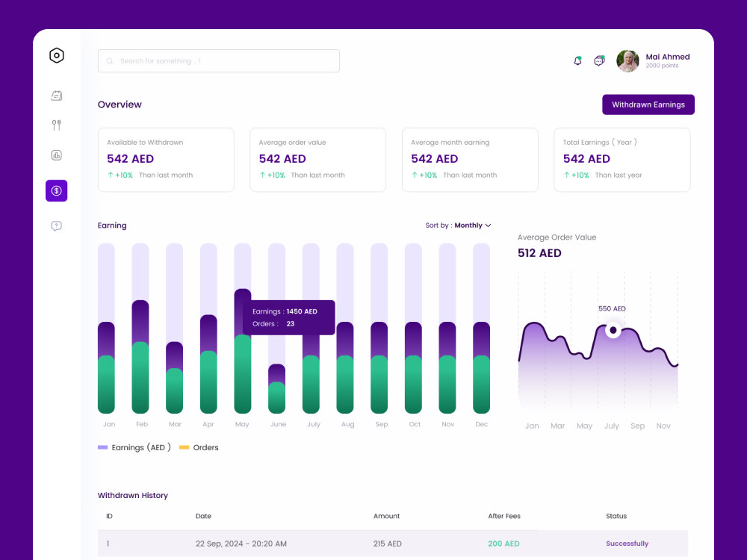Click the ID column header

tap(109, 516)
